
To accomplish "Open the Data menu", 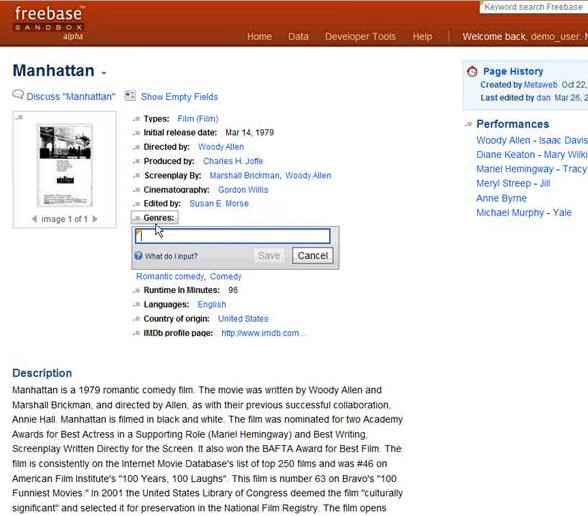I will pyautogui.click(x=298, y=36).
